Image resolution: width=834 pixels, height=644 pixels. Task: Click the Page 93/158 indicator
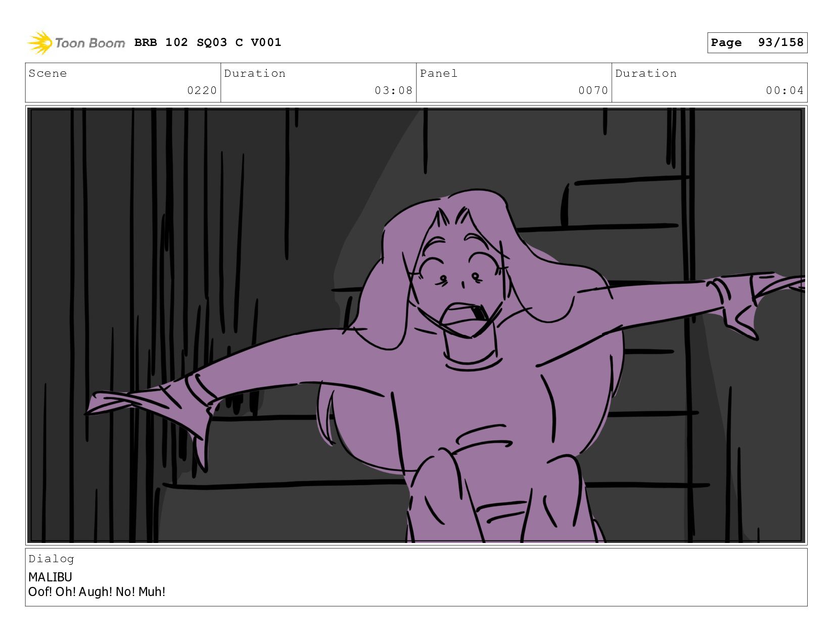tap(757, 42)
